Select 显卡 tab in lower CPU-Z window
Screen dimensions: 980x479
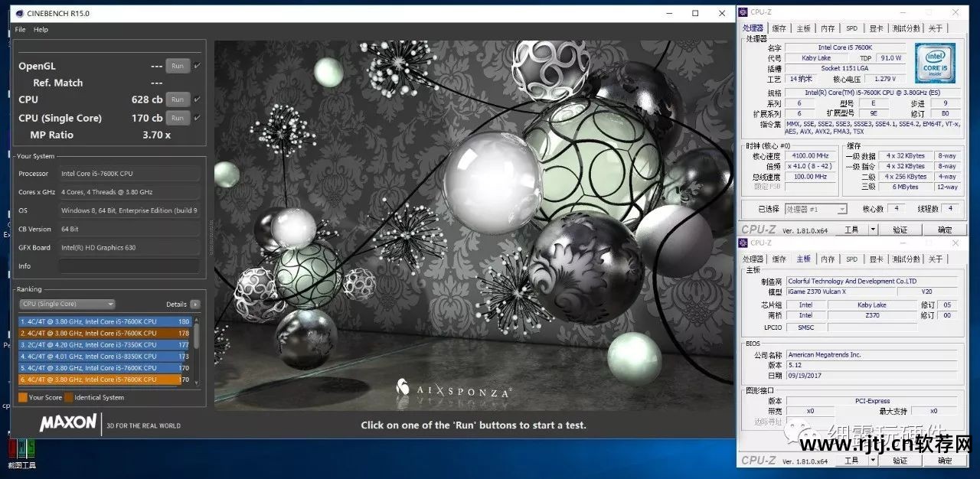click(x=876, y=259)
